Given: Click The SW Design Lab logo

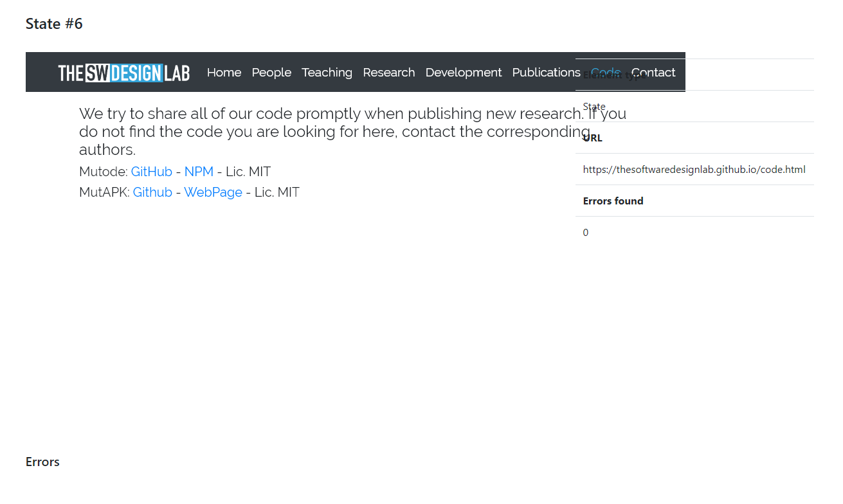Looking at the screenshot, I should pos(123,73).
